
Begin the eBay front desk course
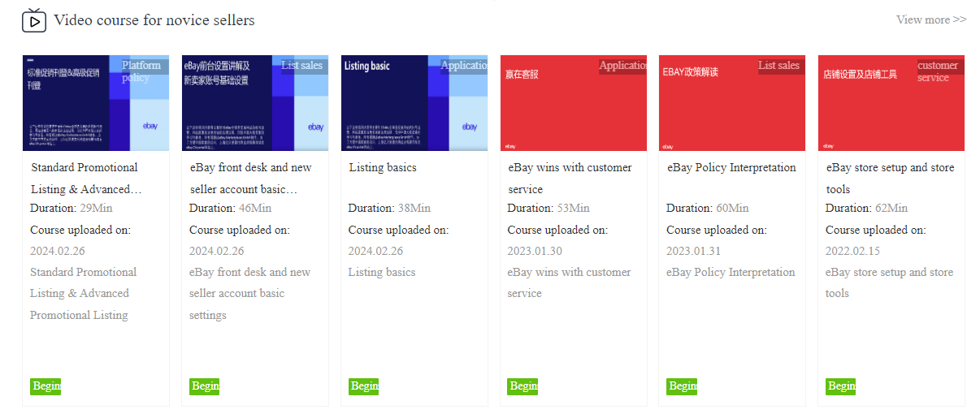point(205,386)
